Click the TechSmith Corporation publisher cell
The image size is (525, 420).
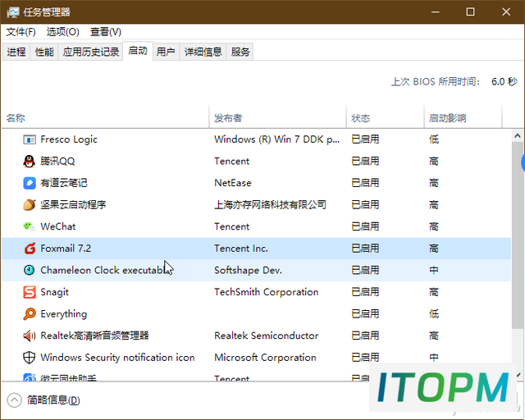point(266,292)
